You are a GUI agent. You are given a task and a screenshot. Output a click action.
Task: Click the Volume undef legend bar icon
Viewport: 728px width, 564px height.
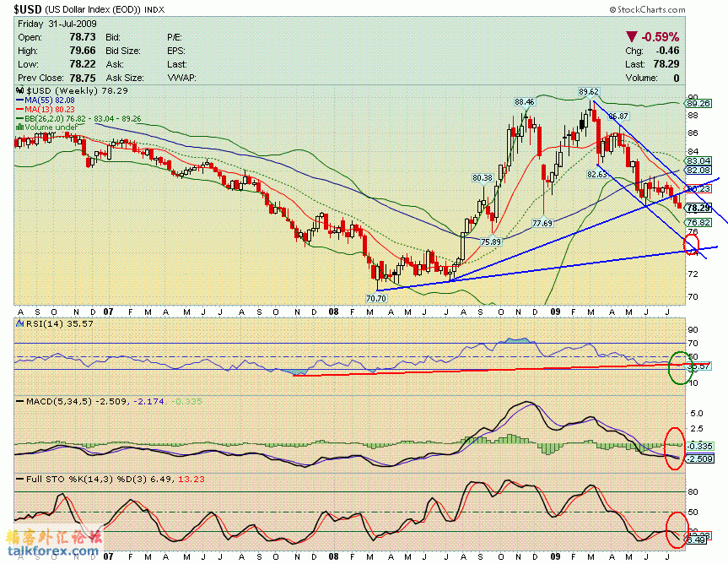20,127
